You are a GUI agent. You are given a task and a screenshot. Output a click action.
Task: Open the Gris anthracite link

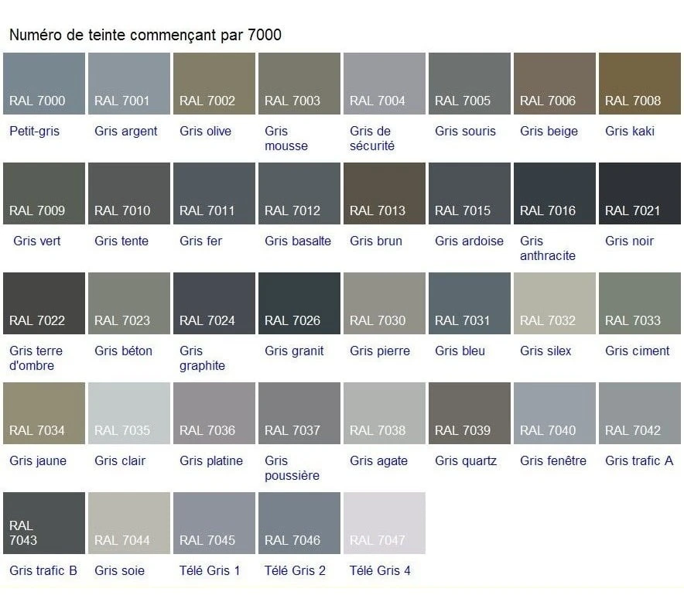(548, 248)
